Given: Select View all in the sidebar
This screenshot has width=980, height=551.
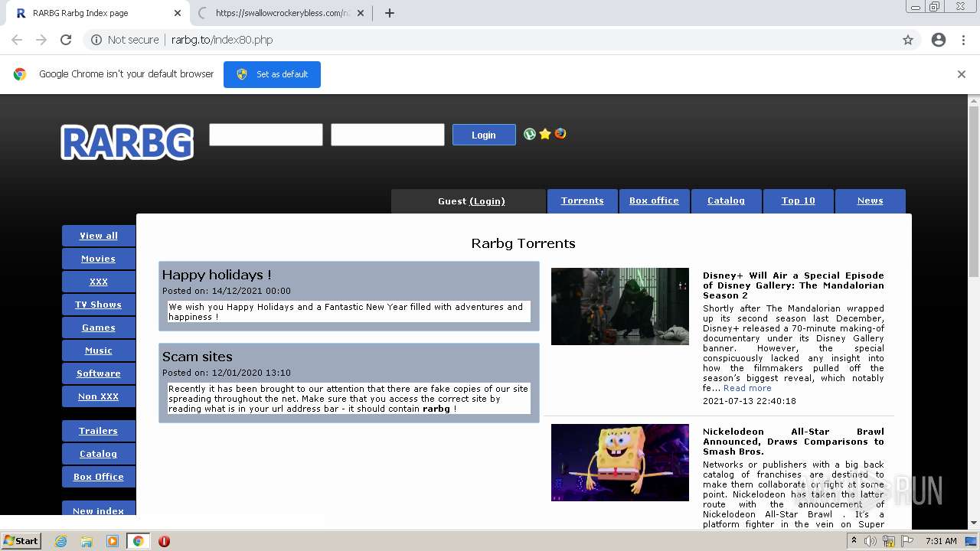Looking at the screenshot, I should pos(99,236).
